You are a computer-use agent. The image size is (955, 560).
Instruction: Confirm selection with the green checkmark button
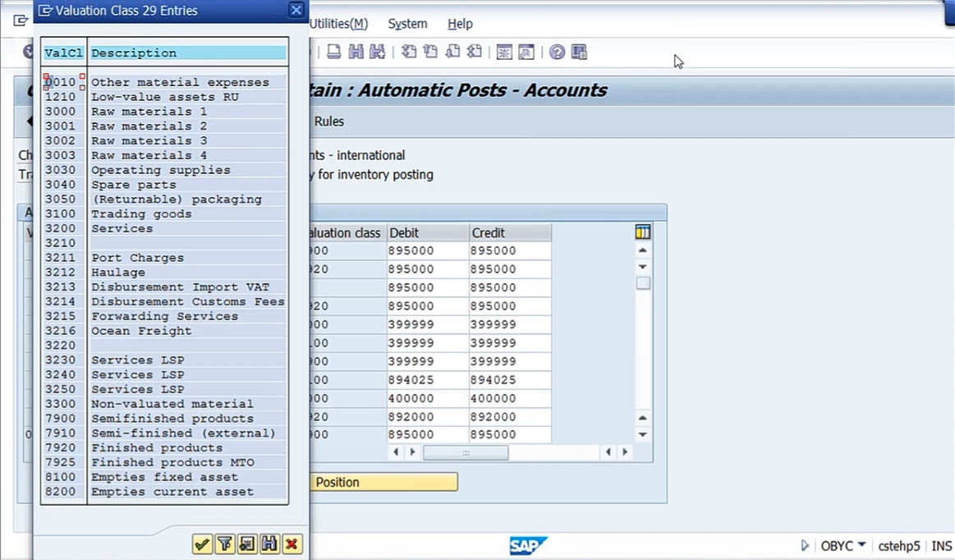pyautogui.click(x=202, y=544)
